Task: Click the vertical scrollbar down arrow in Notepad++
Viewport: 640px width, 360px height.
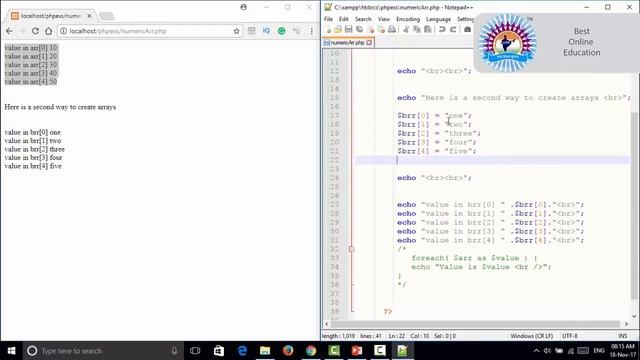Action: [634, 316]
